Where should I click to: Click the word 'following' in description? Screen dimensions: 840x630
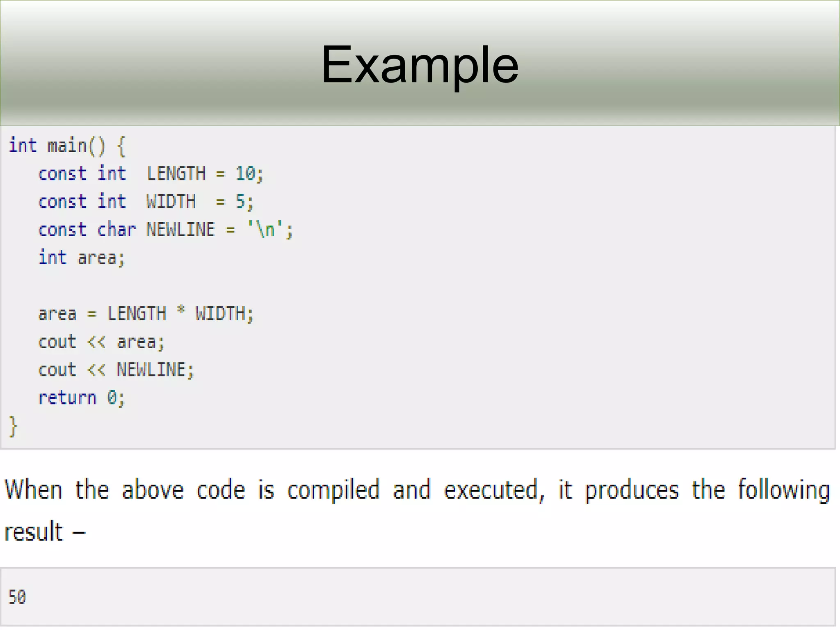tap(783, 491)
